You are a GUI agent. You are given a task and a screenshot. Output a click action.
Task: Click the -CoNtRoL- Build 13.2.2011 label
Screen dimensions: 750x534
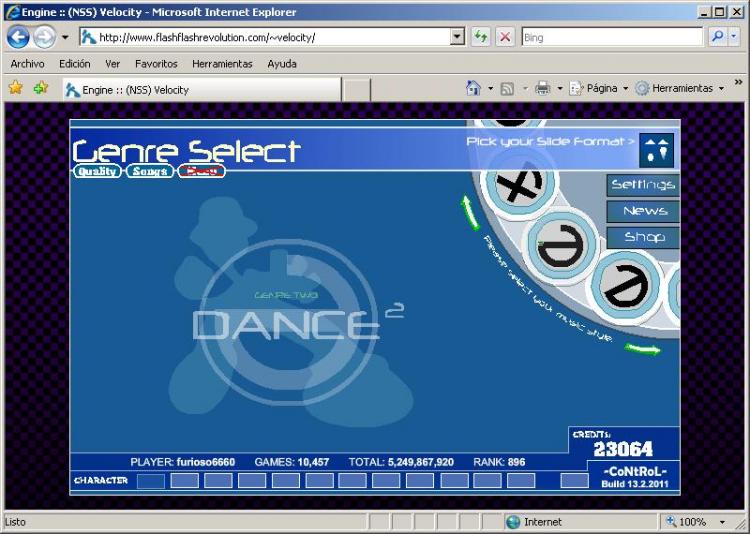tap(634, 477)
